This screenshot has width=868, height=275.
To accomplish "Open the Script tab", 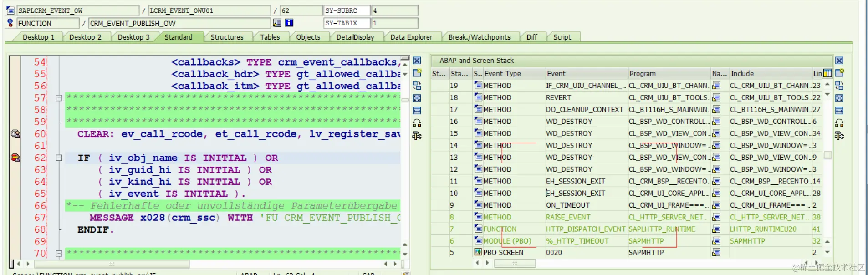I will 562,37.
